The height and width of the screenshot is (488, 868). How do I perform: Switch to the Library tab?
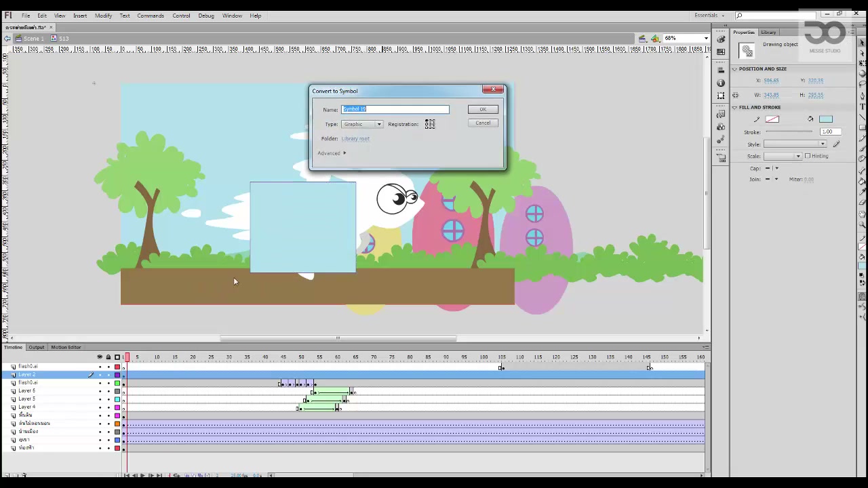(x=768, y=33)
